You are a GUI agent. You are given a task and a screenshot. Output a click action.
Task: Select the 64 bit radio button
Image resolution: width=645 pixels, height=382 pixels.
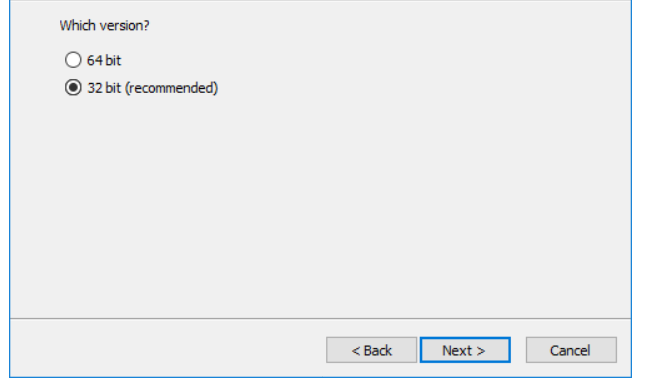point(73,60)
